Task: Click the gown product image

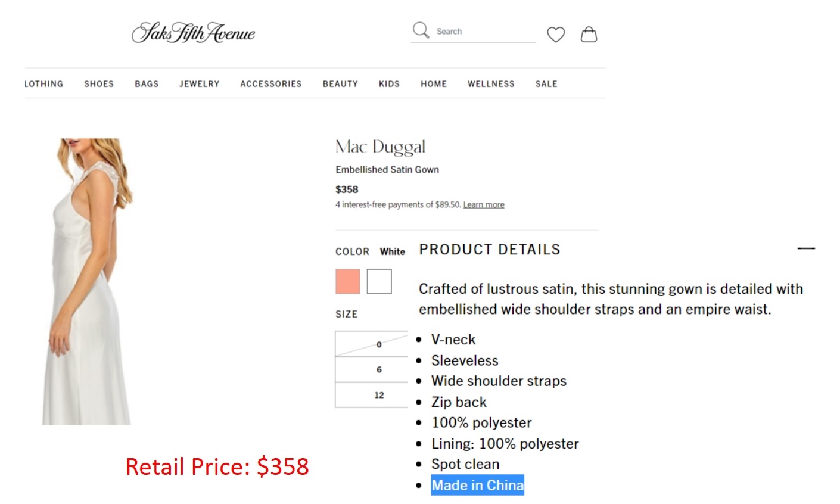Action: 88,281
